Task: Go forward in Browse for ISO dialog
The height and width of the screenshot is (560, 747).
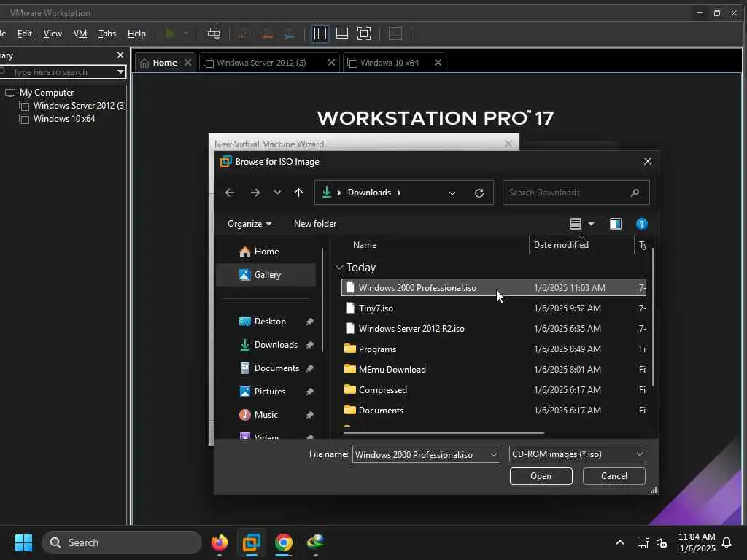Action: click(x=255, y=192)
